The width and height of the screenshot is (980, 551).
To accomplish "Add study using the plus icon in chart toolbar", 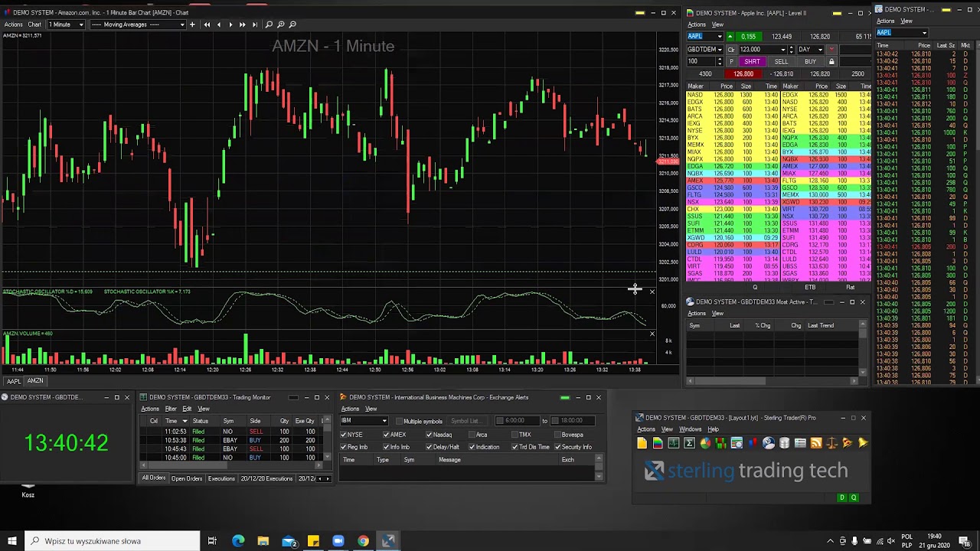I will pos(194,24).
